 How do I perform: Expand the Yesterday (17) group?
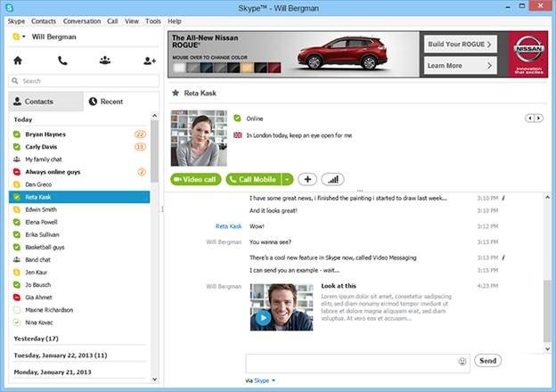point(36,339)
